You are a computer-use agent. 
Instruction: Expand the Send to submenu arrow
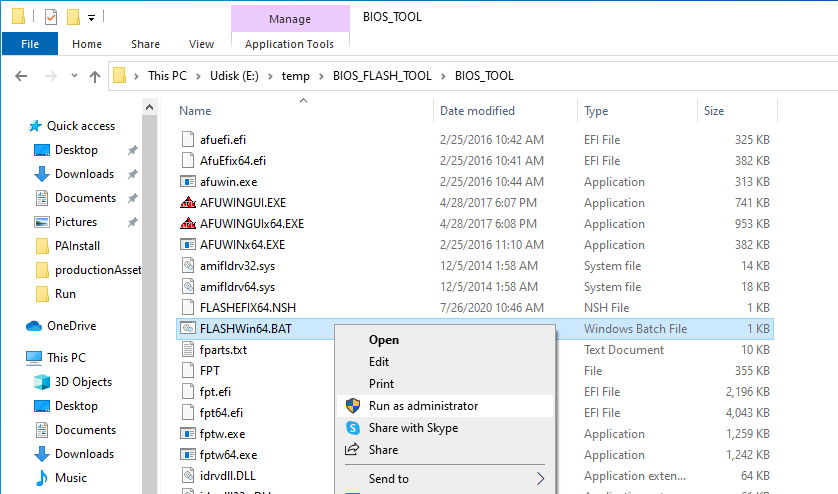point(540,478)
